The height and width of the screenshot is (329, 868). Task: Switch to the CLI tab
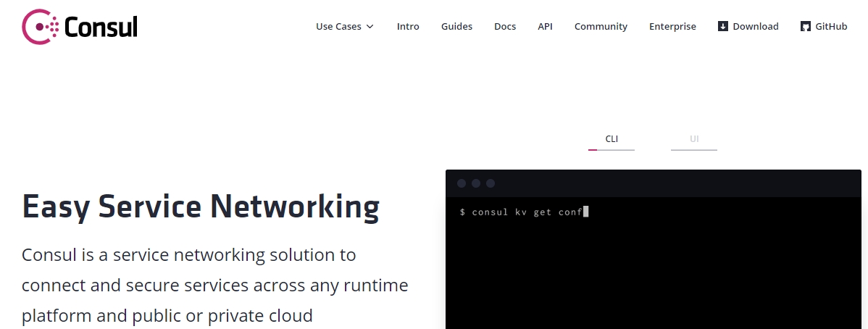pos(611,139)
